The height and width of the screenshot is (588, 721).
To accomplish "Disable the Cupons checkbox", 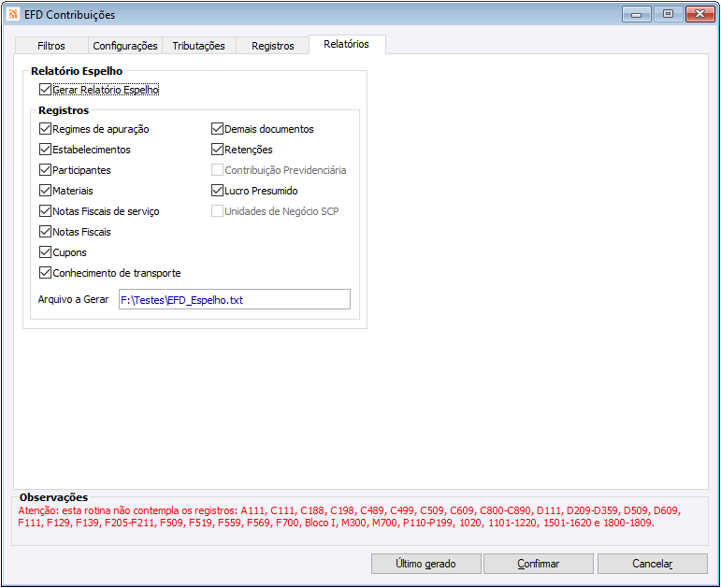I will pyautogui.click(x=45, y=252).
